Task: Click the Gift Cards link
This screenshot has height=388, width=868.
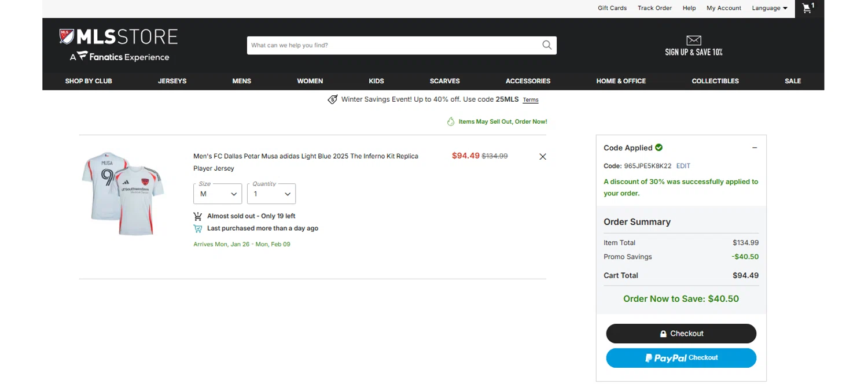Action: coord(612,8)
